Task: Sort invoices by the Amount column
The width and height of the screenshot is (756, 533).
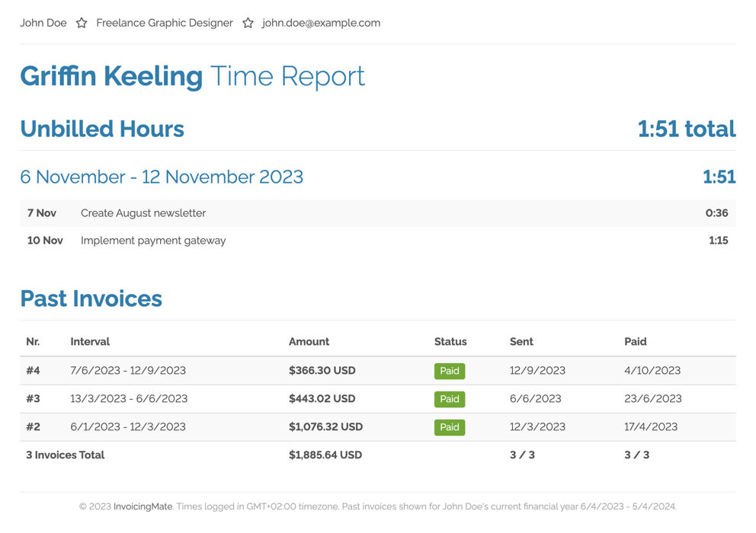Action: pos(309,342)
